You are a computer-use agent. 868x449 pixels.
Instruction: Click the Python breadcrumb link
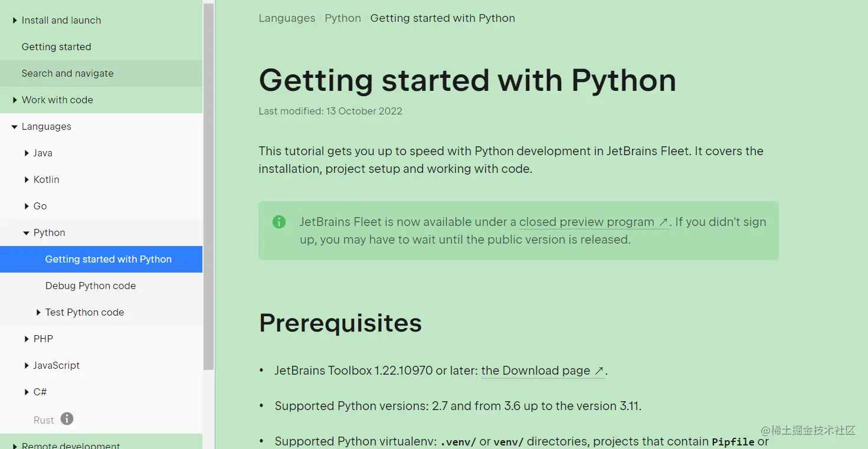(x=343, y=18)
